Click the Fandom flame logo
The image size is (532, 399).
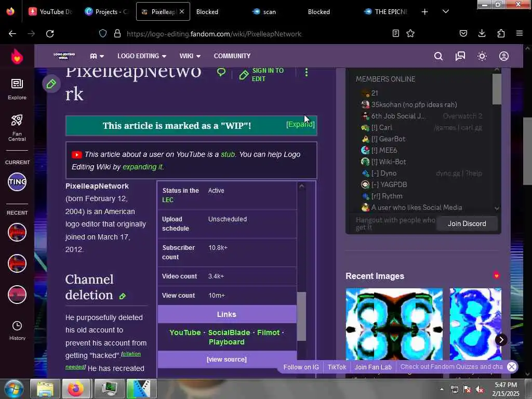17,56
